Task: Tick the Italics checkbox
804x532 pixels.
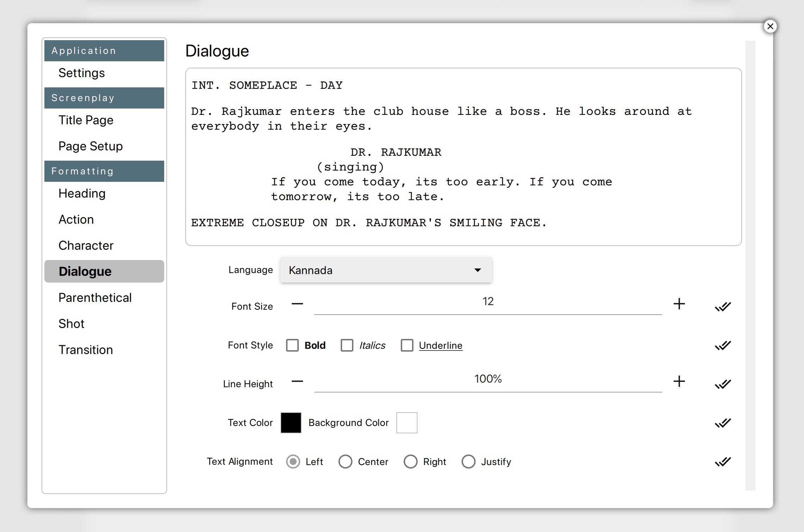Action: (347, 345)
